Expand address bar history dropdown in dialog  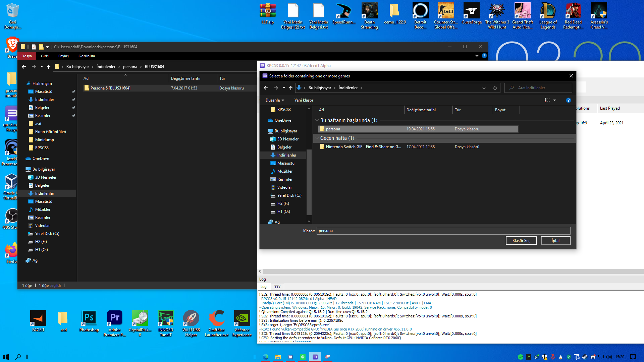pyautogui.click(x=484, y=88)
